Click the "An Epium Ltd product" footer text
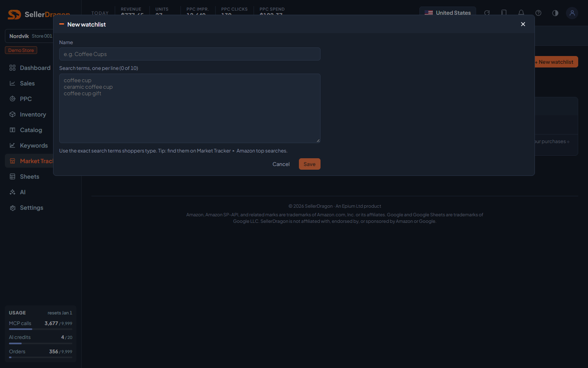This screenshot has width=588, height=368. [x=358, y=206]
